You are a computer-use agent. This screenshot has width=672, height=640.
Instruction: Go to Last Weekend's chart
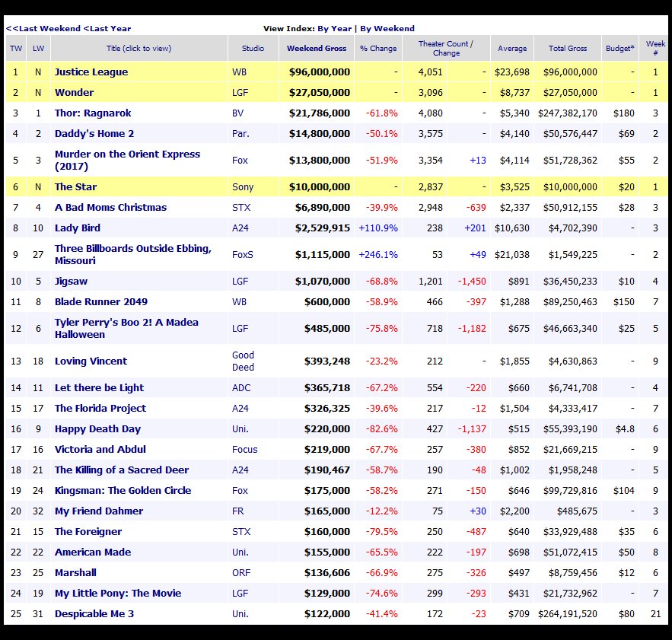coord(43,28)
